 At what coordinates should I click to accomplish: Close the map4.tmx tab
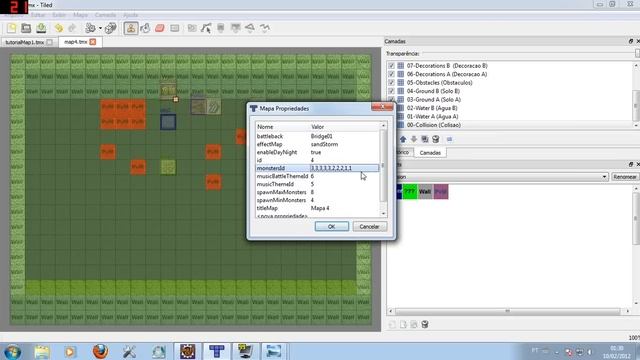pyautogui.click(x=93, y=42)
